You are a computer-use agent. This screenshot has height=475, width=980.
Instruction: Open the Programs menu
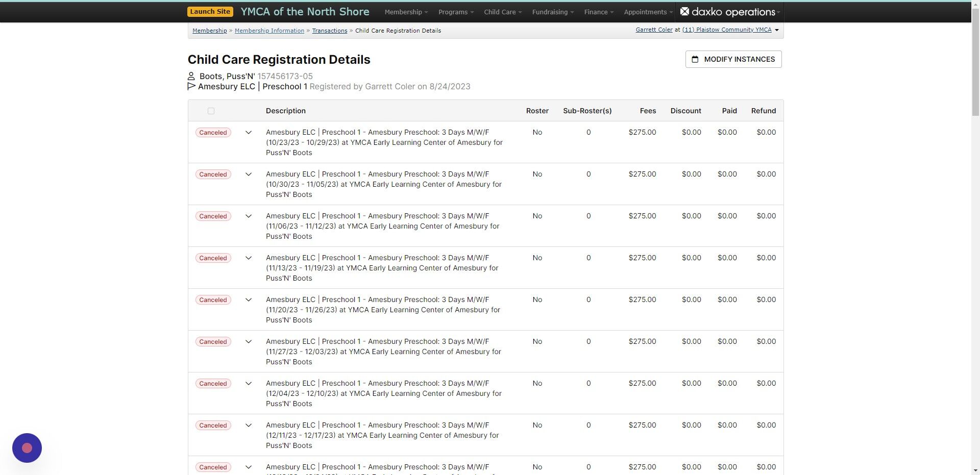pos(456,12)
